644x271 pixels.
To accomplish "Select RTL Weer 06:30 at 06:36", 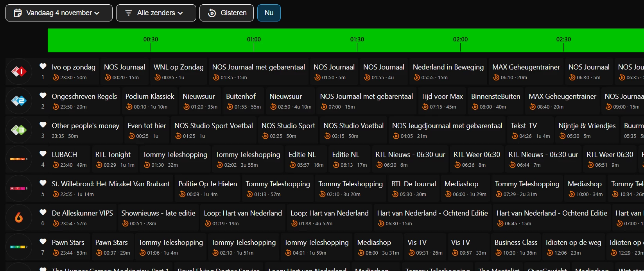I will pos(477,159).
